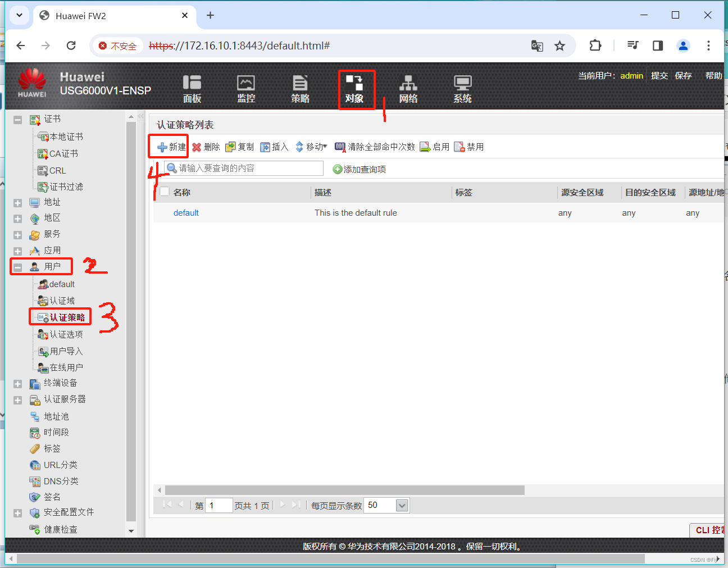The width and height of the screenshot is (728, 568).
Task: Open a new browser tab
Action: point(210,15)
